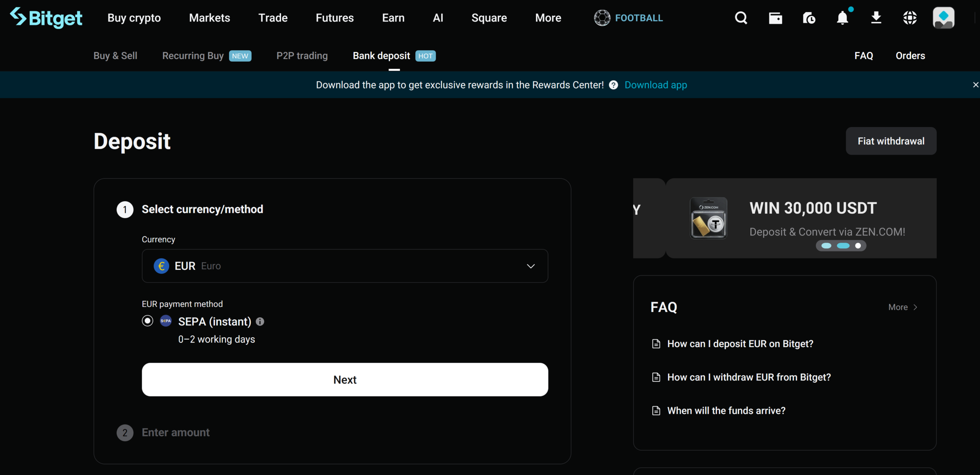980x475 pixels.
Task: Open 'When will the funds arrive?'
Action: 726,411
